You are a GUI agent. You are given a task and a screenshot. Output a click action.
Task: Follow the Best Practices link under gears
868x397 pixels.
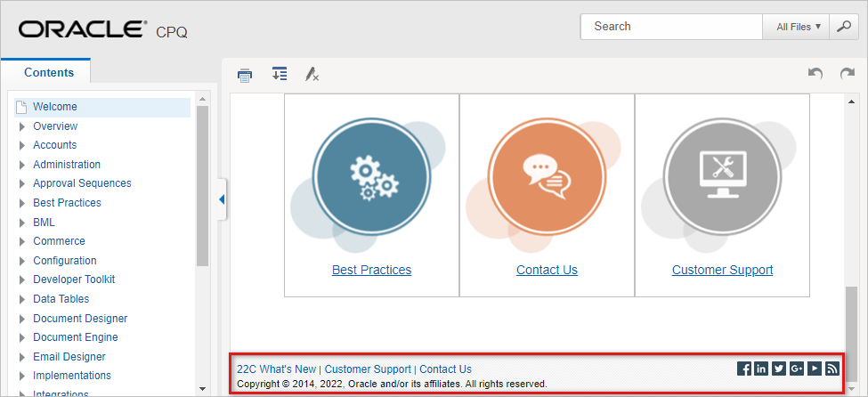(371, 271)
